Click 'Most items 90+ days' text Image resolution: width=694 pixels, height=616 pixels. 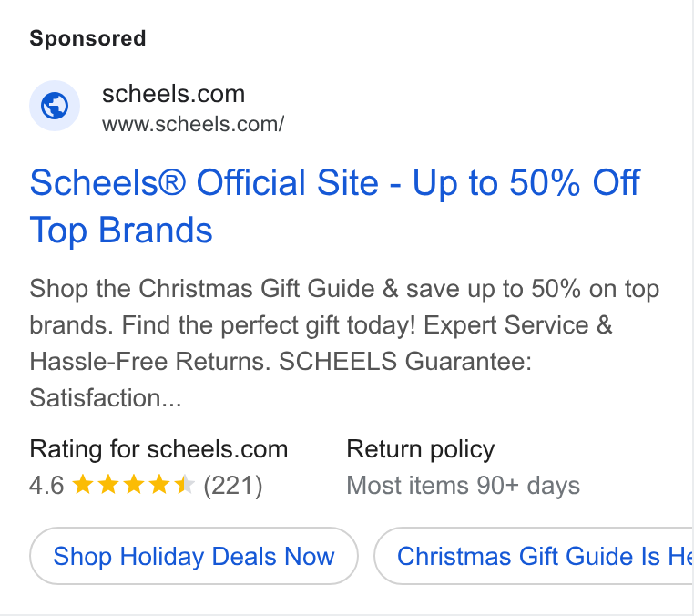click(464, 486)
